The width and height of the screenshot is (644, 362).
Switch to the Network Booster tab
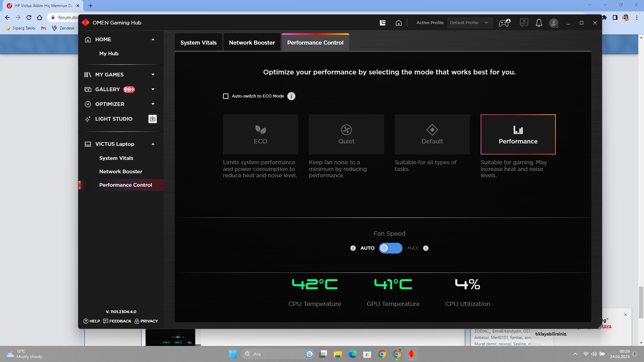252,43
